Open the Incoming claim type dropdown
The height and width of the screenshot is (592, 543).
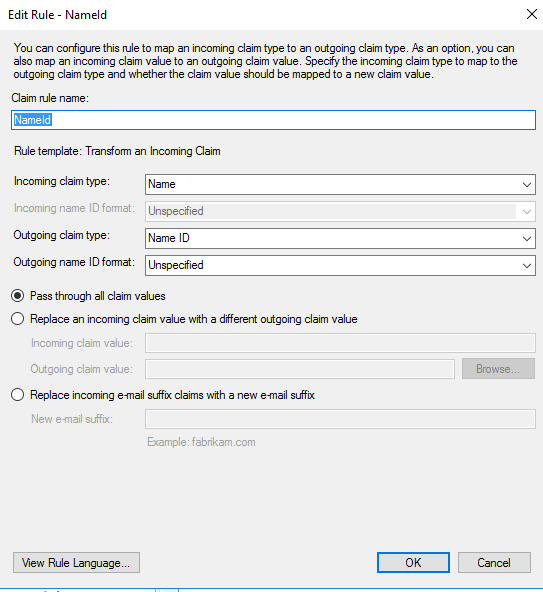(x=340, y=184)
